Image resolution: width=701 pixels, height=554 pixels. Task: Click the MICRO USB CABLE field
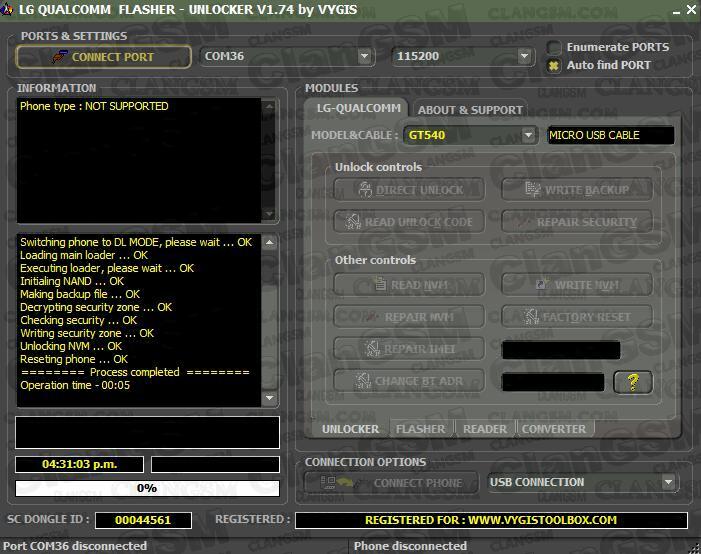(611, 135)
